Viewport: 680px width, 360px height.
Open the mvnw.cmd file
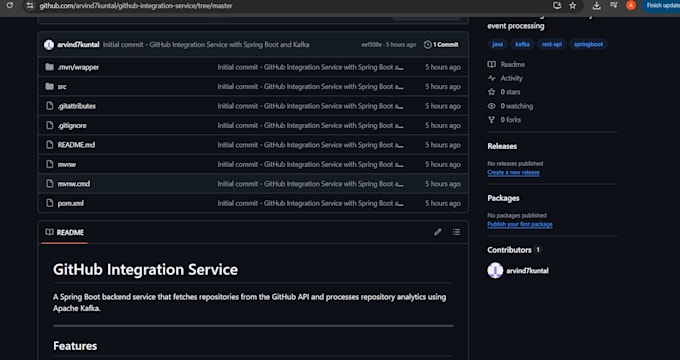coord(74,184)
